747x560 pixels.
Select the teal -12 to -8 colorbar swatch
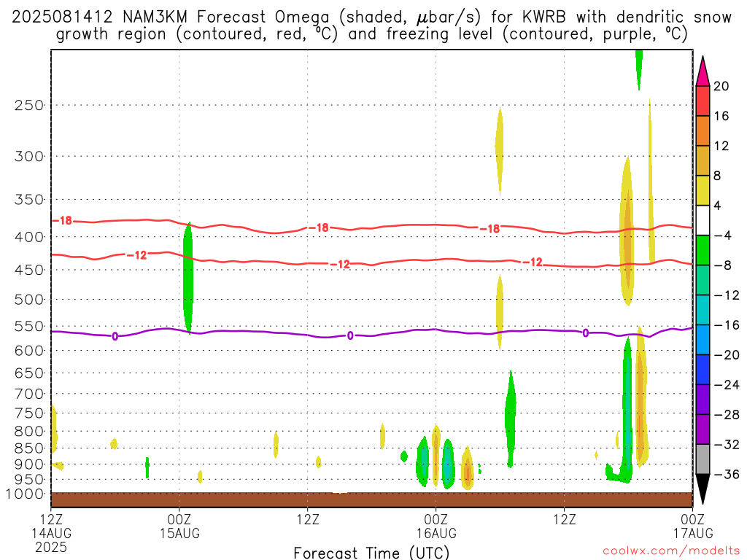[x=703, y=280]
